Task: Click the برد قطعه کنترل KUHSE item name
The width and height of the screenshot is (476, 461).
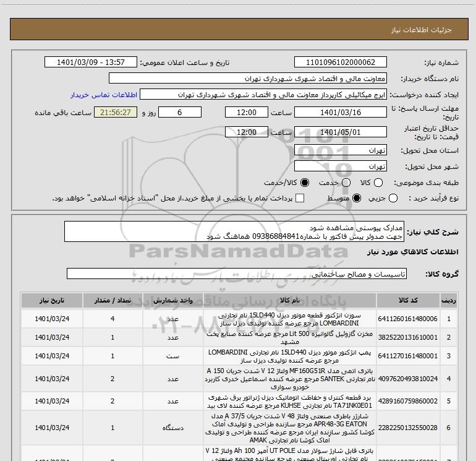Action: click(289, 402)
